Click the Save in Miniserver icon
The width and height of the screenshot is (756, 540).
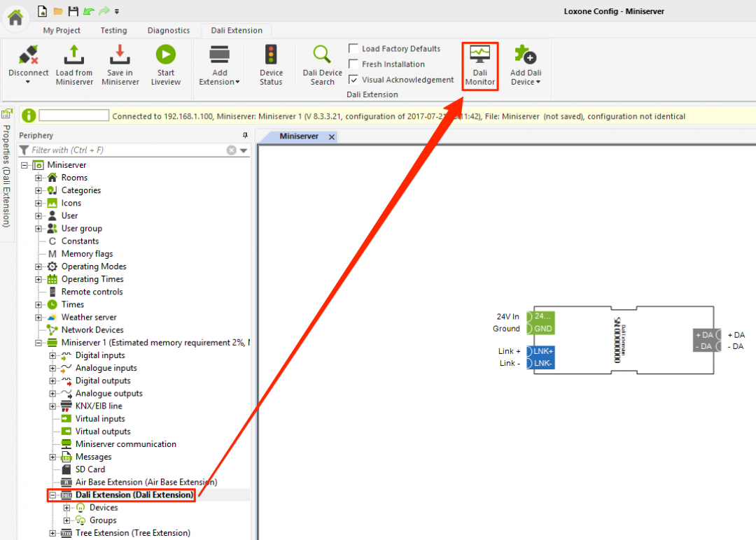coord(120,64)
